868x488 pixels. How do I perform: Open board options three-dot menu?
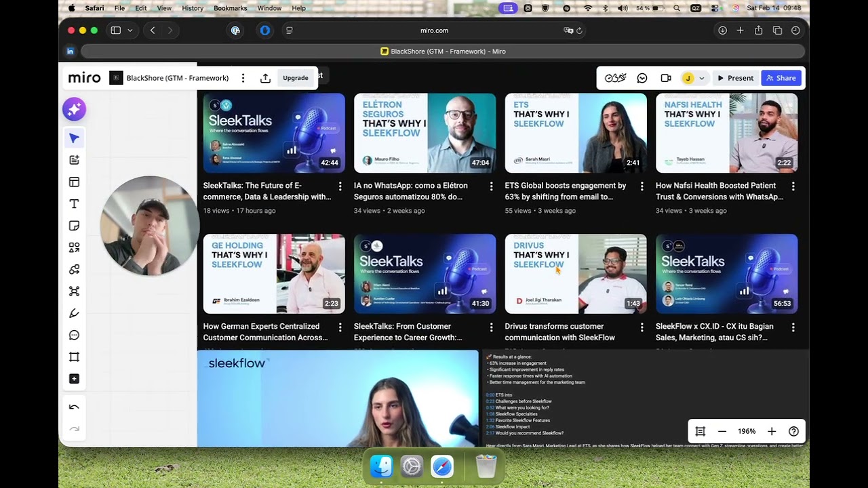[x=243, y=78]
